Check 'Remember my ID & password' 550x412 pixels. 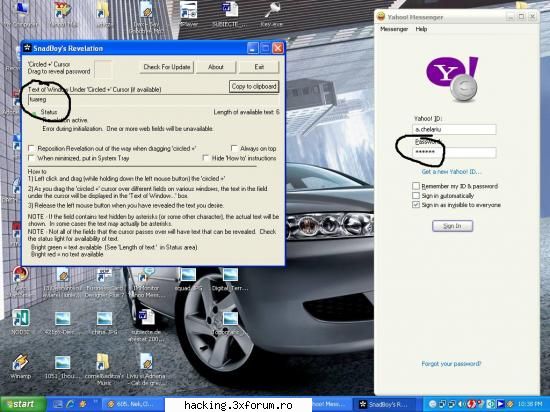(416, 186)
